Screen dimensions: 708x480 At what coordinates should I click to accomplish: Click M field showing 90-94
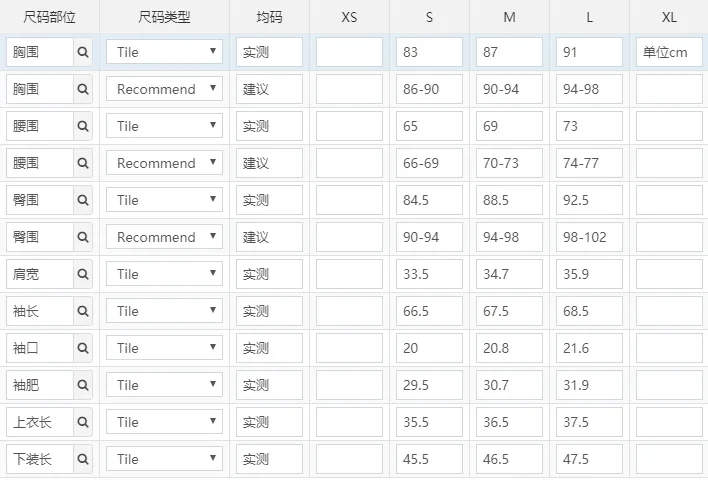click(x=509, y=89)
